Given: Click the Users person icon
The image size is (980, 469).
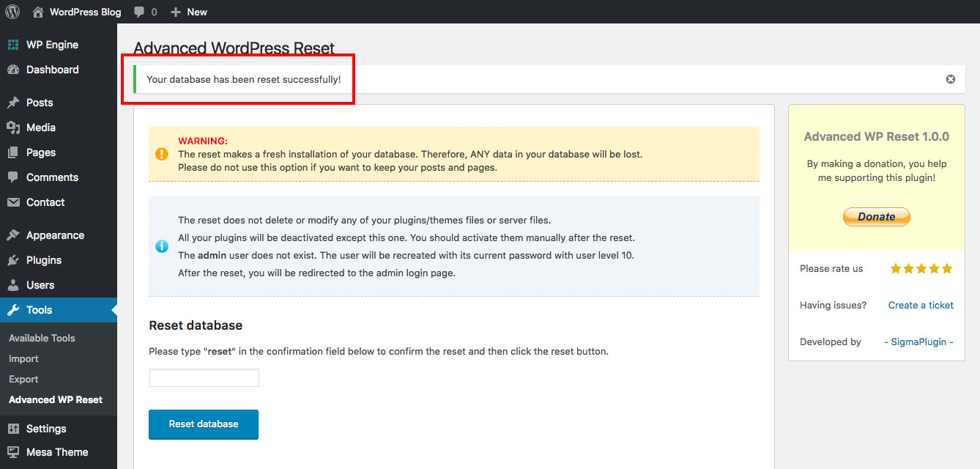Looking at the screenshot, I should click(13, 285).
